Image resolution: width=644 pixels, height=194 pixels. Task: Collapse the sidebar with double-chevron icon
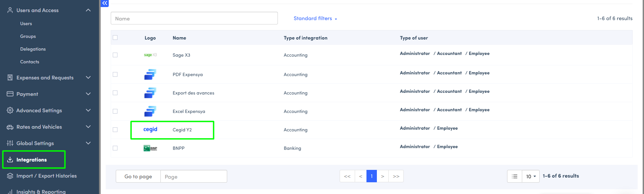105,3
